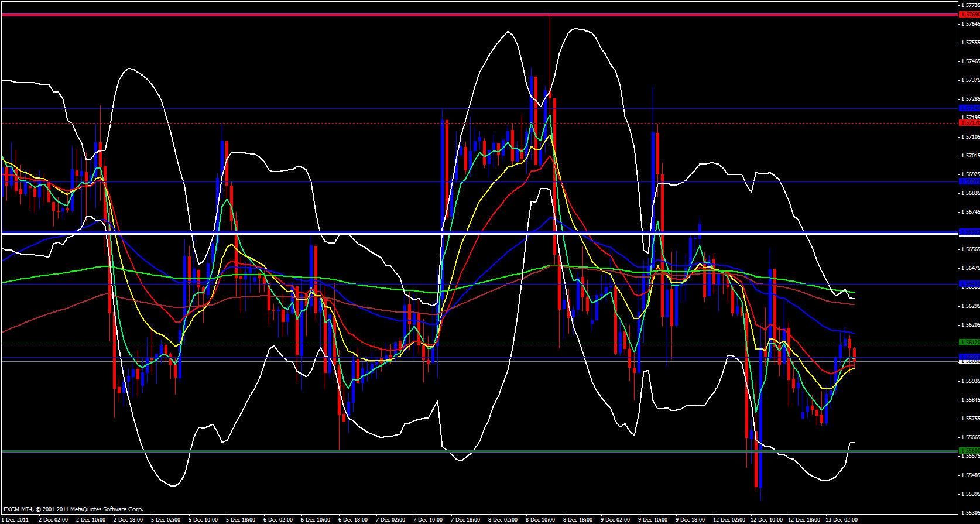Image resolution: width=980 pixels, height=524 pixels.
Task: Select the 12 Dec 18:00 time marker
Action: point(804,520)
